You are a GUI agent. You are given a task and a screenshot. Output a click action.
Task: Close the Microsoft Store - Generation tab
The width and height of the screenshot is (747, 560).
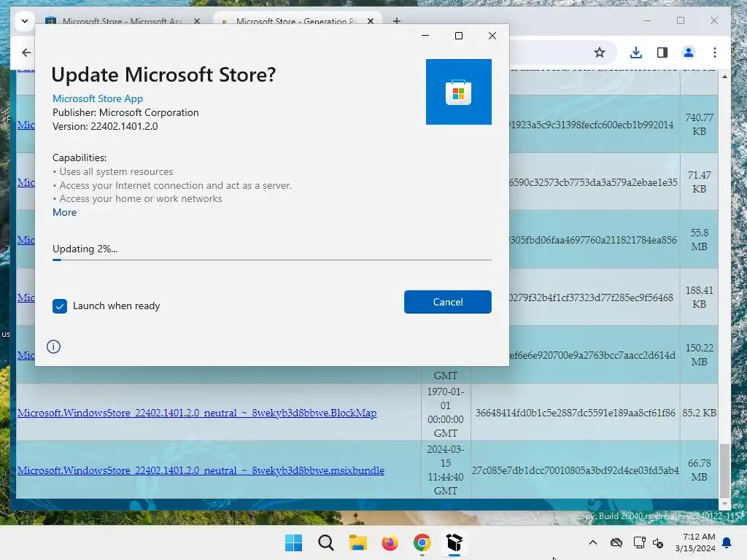click(x=370, y=21)
